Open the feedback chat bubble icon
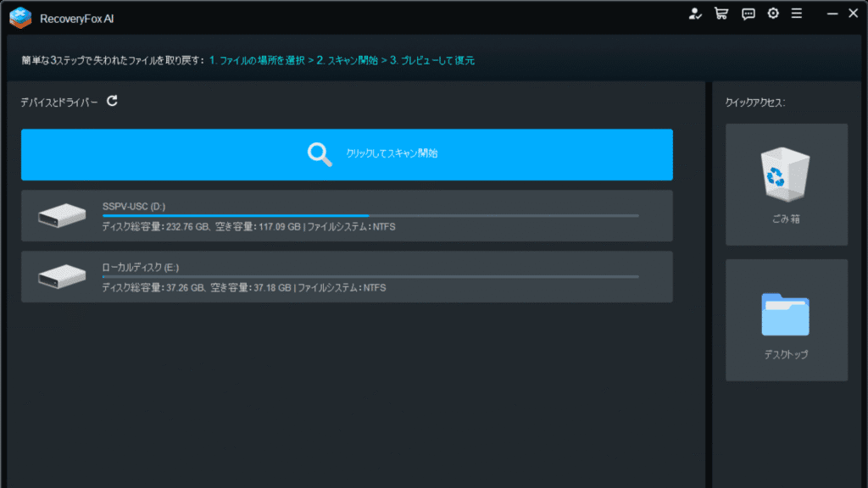The width and height of the screenshot is (868, 488). coord(748,14)
